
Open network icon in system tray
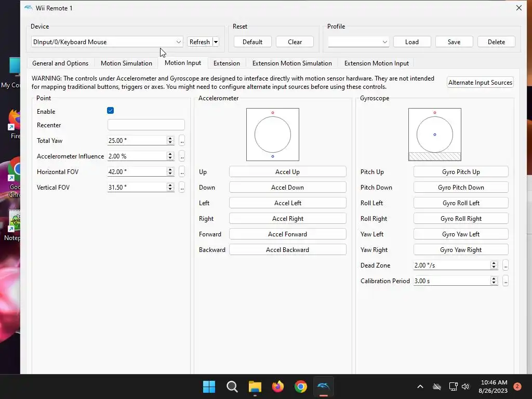(453, 387)
